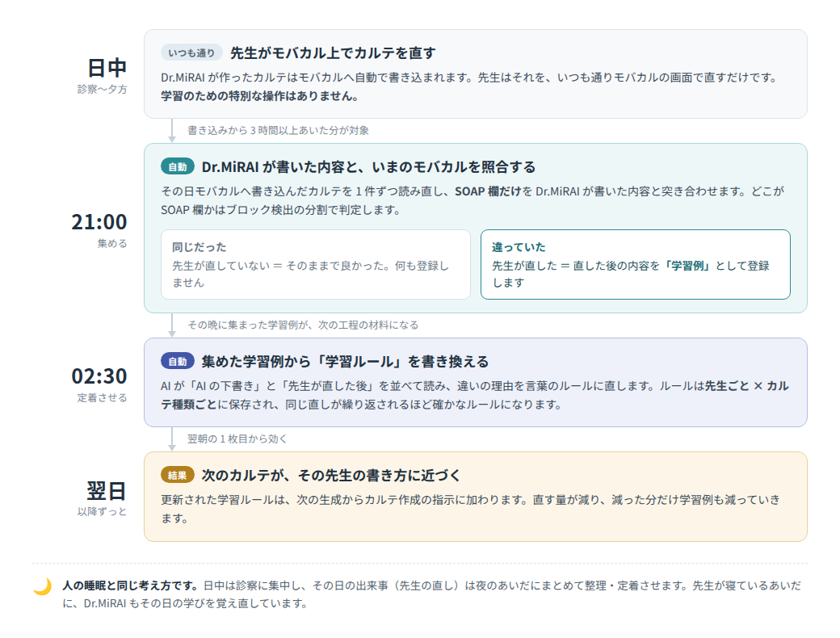Image resolution: width=840 pixels, height=638 pixels.
Task: Click the 日中 time label
Action: [x=107, y=68]
